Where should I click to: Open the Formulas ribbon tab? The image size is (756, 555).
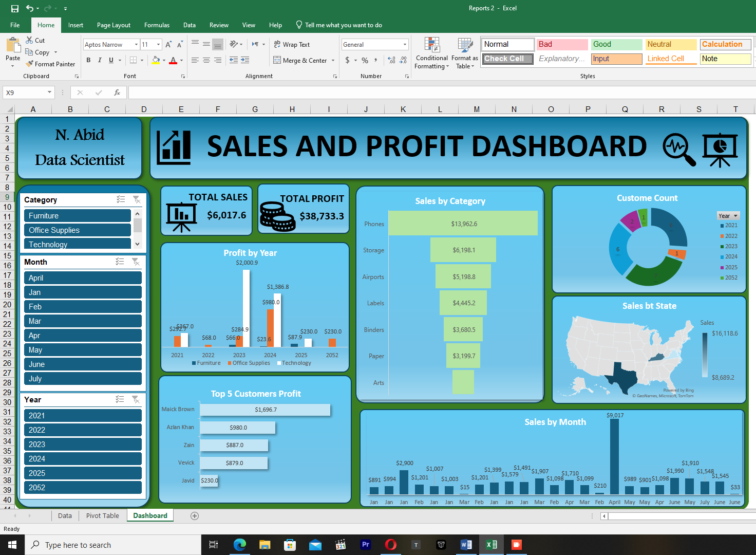[157, 25]
